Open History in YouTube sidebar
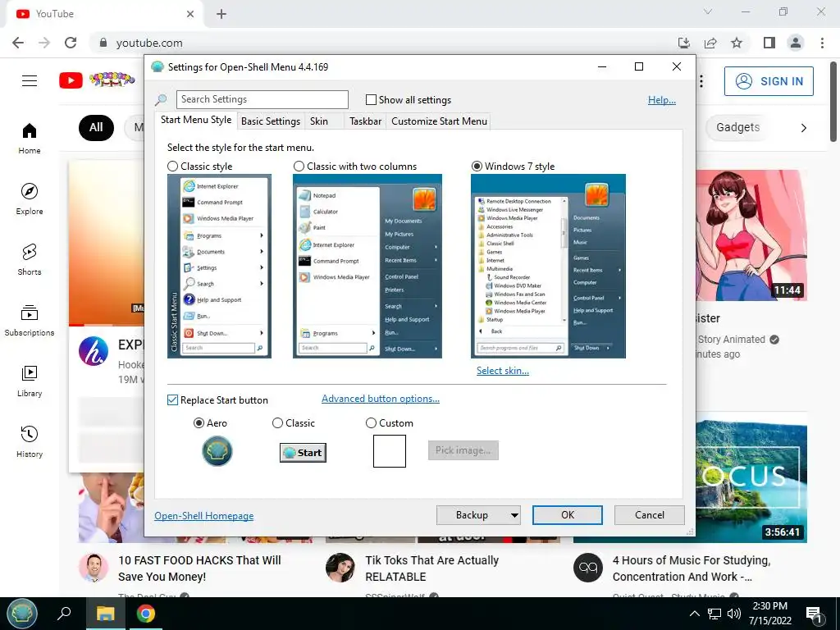 (30, 441)
